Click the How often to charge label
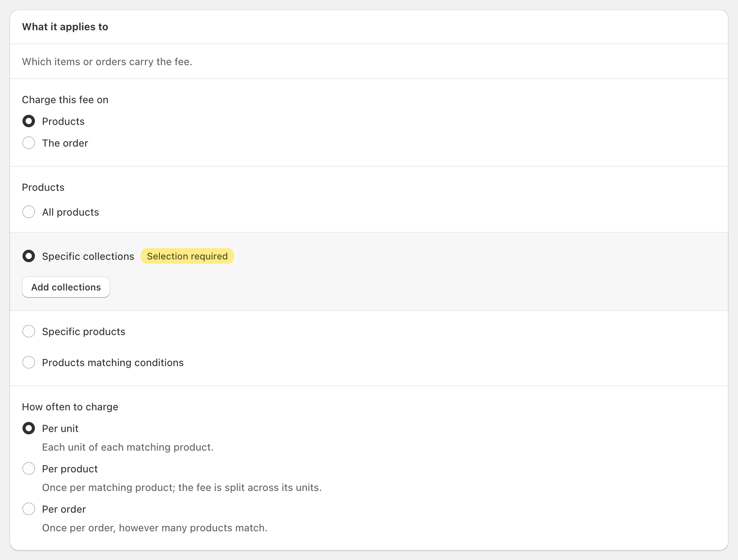 70,407
